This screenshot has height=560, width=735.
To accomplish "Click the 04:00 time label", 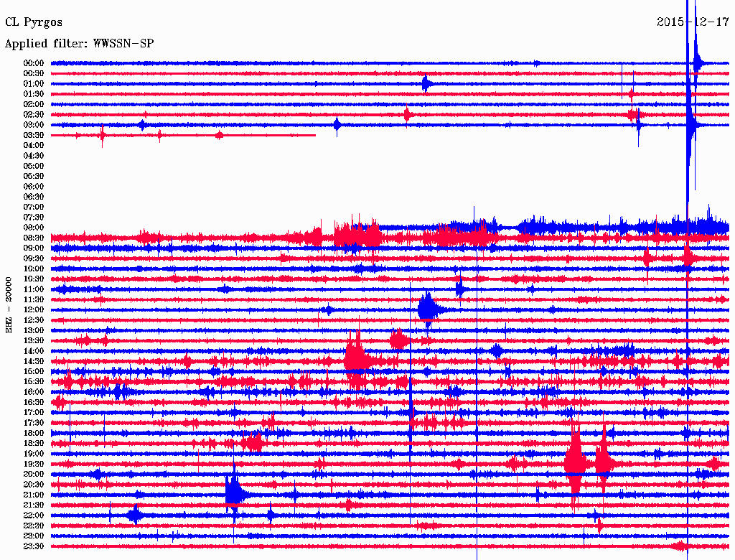I will (34, 146).
